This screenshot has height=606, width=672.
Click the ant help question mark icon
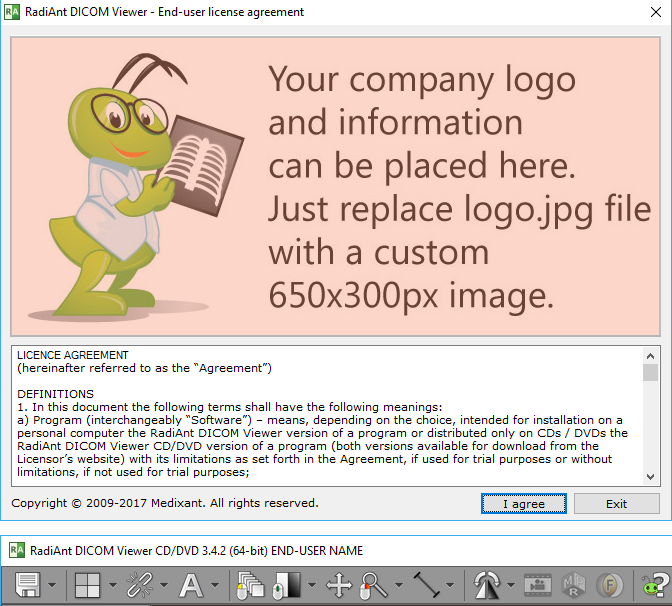655,585
